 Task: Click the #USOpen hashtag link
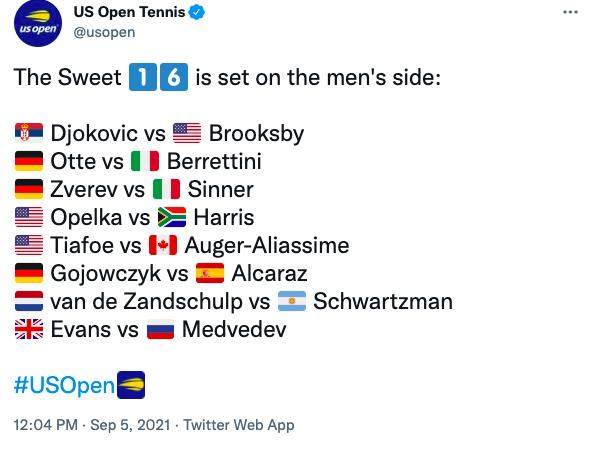(64, 385)
